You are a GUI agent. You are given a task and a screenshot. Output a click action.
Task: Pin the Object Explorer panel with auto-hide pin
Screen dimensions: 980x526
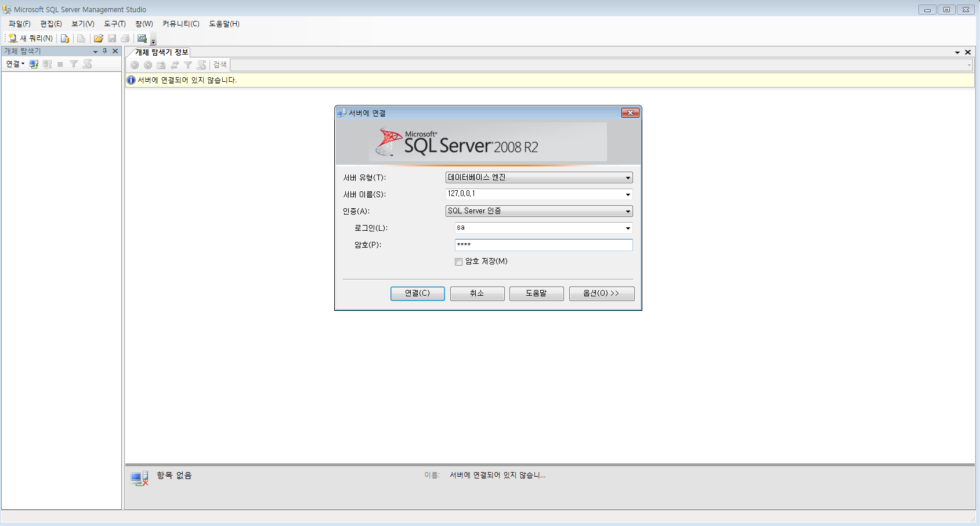coord(105,51)
